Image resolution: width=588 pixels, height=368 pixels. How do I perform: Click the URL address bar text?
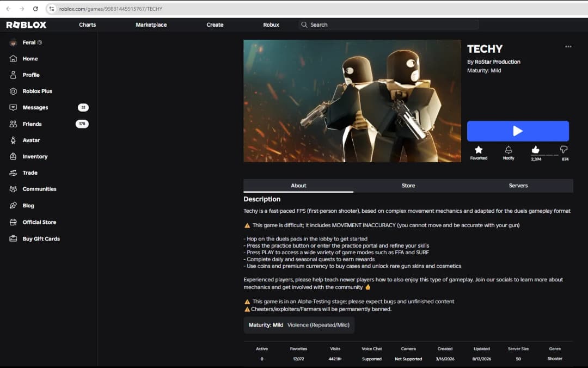pyautogui.click(x=111, y=9)
